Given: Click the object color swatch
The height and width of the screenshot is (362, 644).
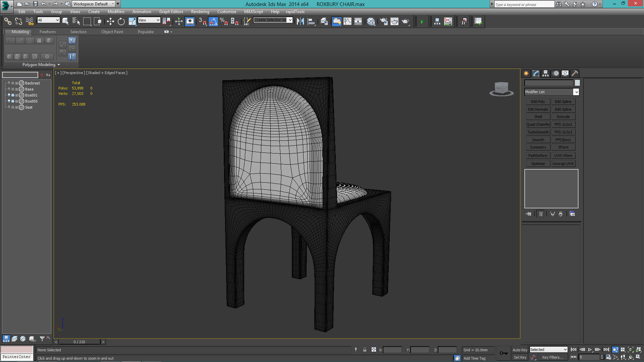Looking at the screenshot, I should [x=577, y=83].
